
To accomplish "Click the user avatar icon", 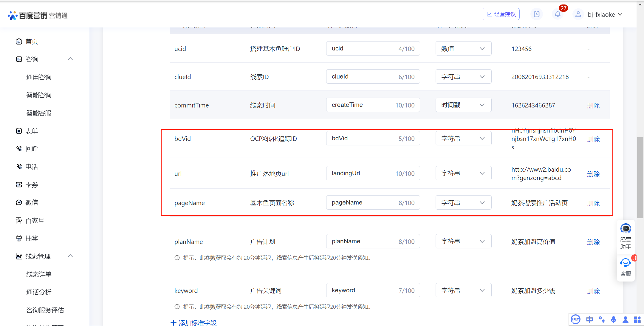I will [578, 14].
